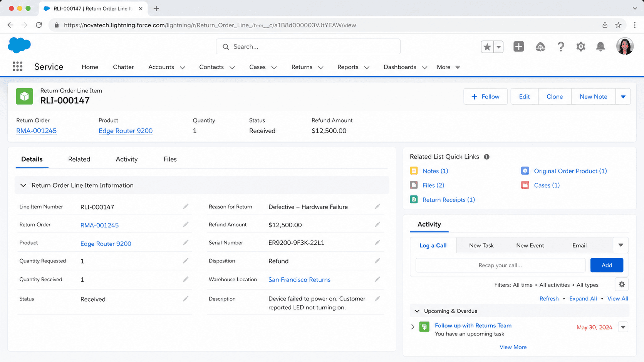Open the Setup gear icon
This screenshot has height=362, width=644.
pos(581,47)
